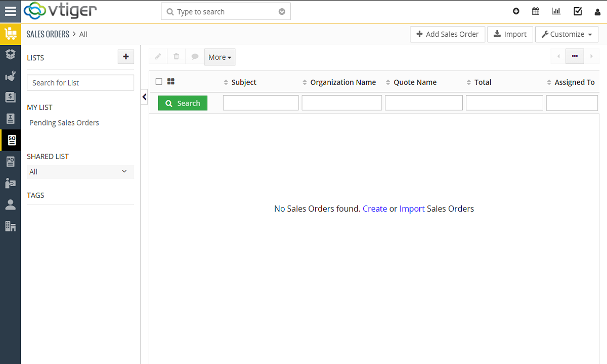Toggle the list view layout icon
Image resolution: width=607 pixels, height=364 pixels.
point(171,81)
